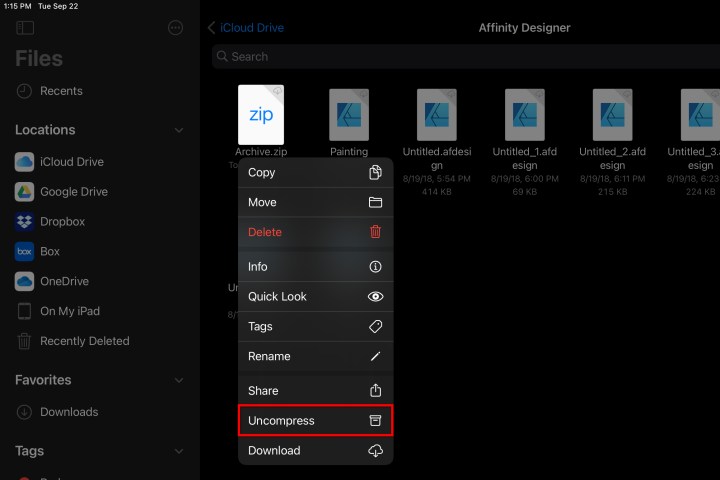This screenshot has width=720, height=480.
Task: Select the Untitled_1.afdesign file thumbnail
Action: 525,115
